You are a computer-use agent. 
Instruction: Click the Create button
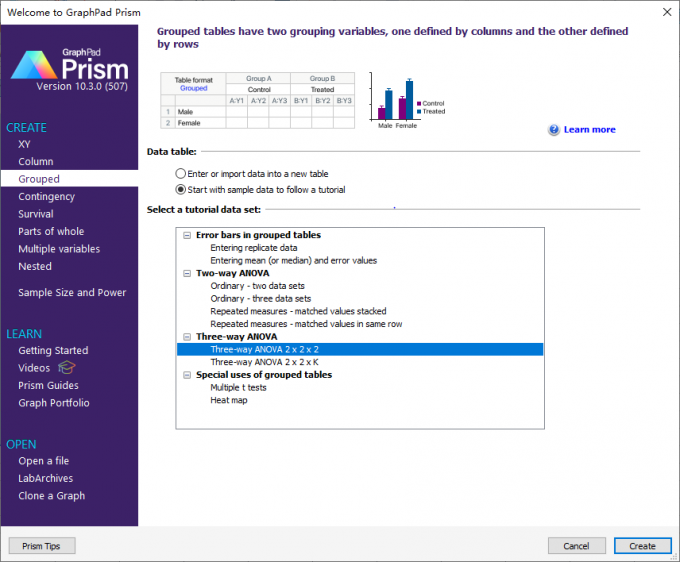(642, 546)
